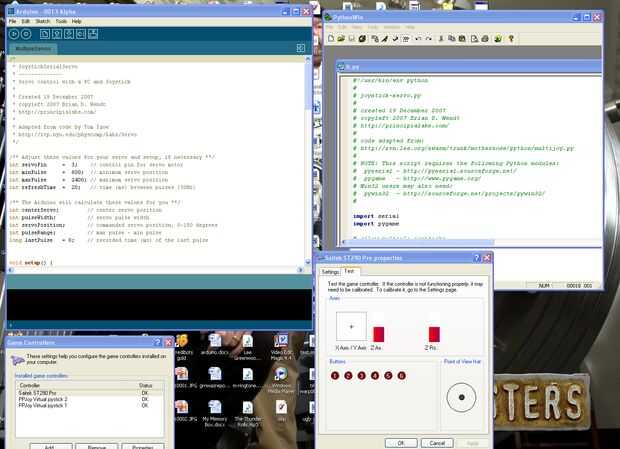Open the Sketch menu in Arduino
620x449 pixels.
point(43,21)
